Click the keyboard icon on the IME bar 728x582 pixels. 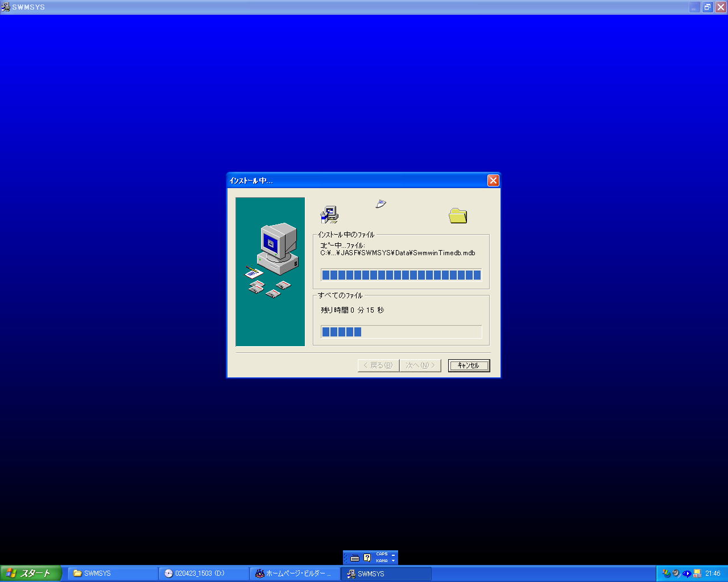point(355,558)
